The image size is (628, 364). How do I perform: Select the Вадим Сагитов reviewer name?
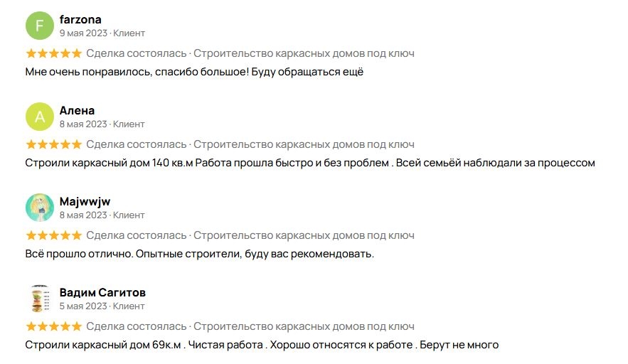click(102, 292)
